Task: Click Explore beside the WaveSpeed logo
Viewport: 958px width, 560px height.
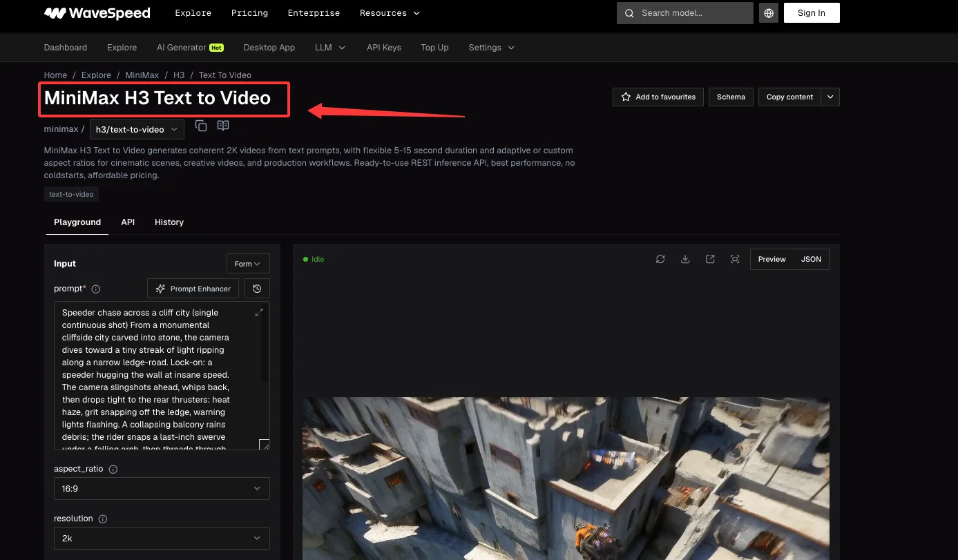Action: (x=193, y=13)
